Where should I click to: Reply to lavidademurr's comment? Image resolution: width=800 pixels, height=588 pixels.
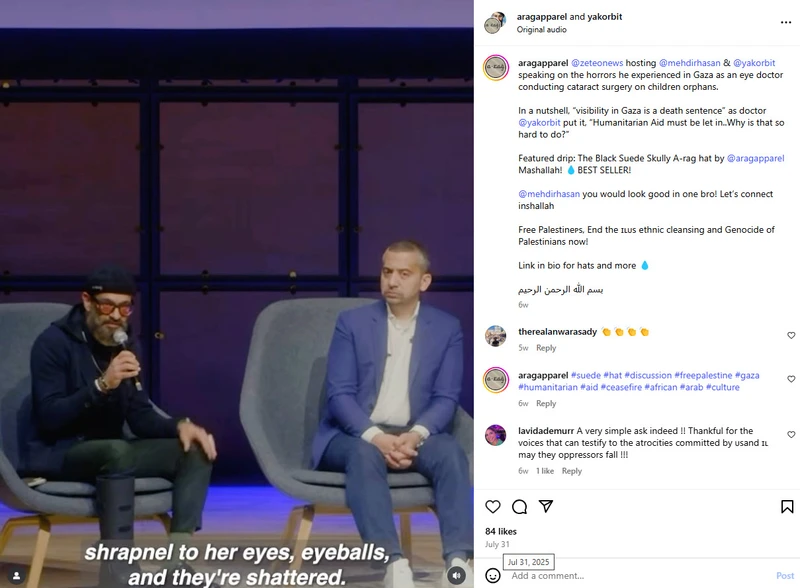point(571,471)
